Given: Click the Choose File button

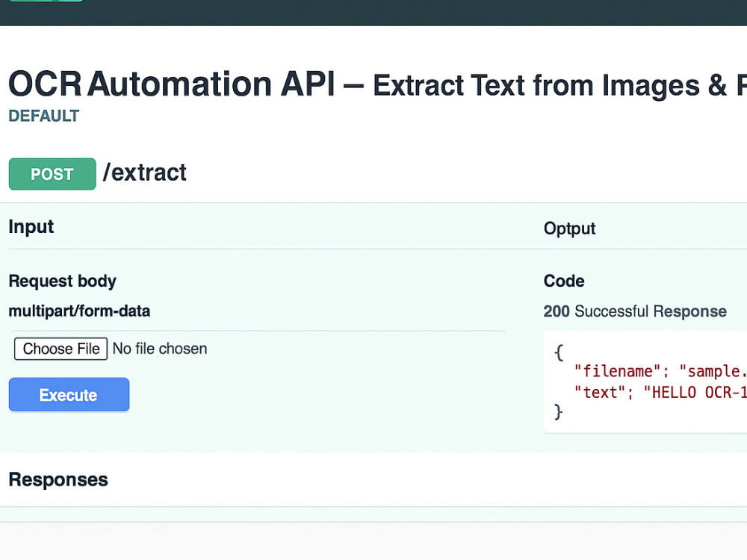Looking at the screenshot, I should pos(61,349).
